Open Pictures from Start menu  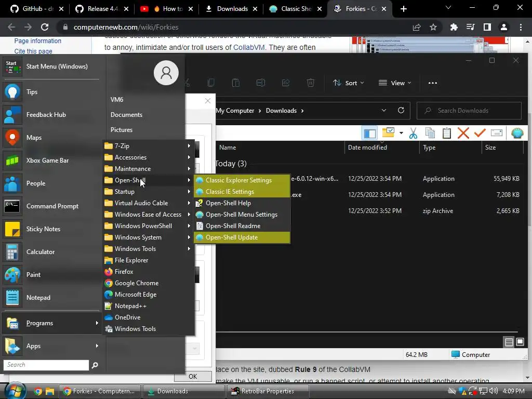pos(122,130)
